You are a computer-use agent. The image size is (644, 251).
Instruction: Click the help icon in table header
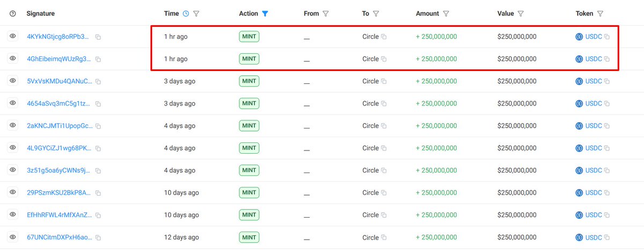13,14
